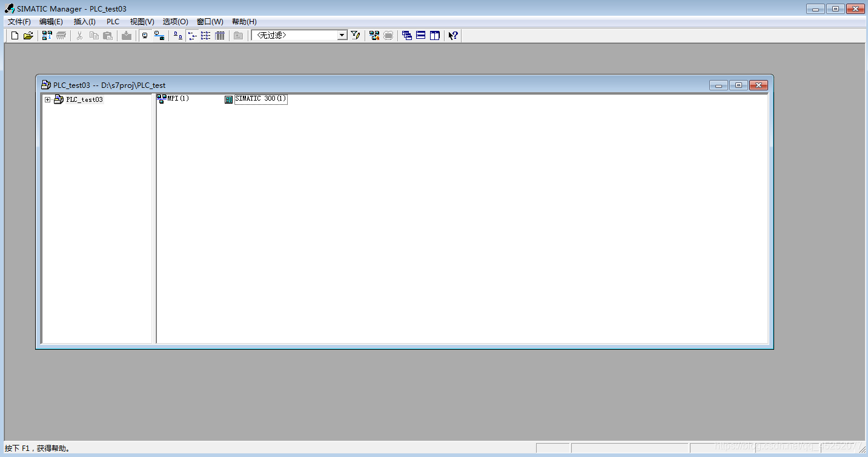
Task: Click the SIMATIC Manager title bar icon
Action: click(x=10, y=8)
